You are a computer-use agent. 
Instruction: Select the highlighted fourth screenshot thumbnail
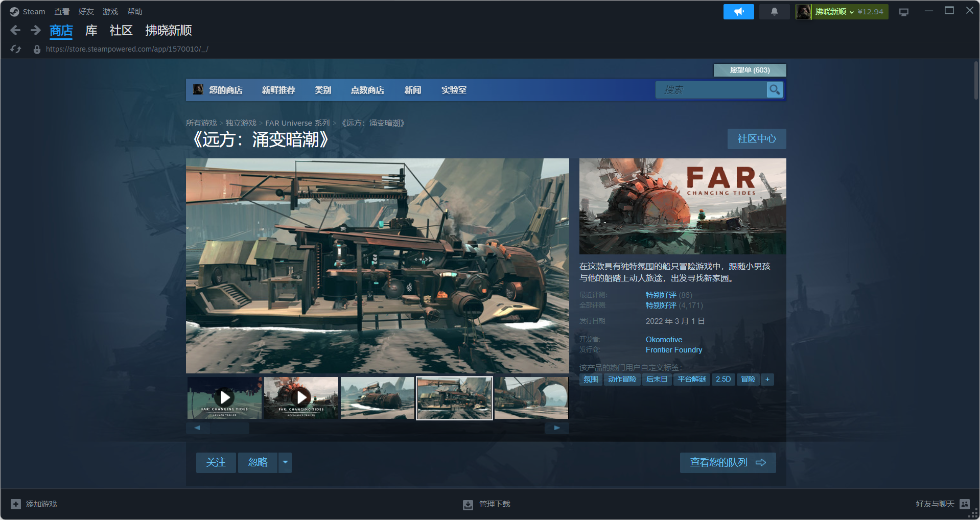pyautogui.click(x=454, y=398)
